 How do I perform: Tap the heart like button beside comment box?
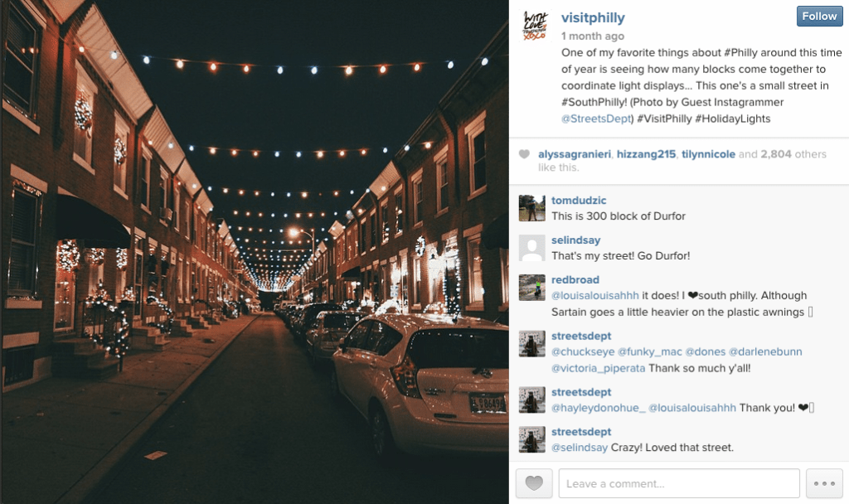point(534,483)
